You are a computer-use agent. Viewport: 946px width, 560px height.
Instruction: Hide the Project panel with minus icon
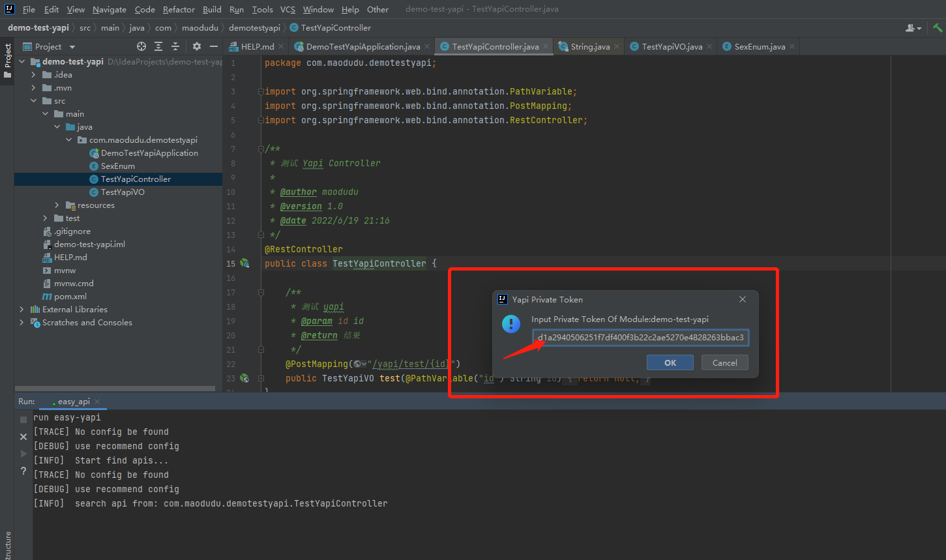click(213, 46)
